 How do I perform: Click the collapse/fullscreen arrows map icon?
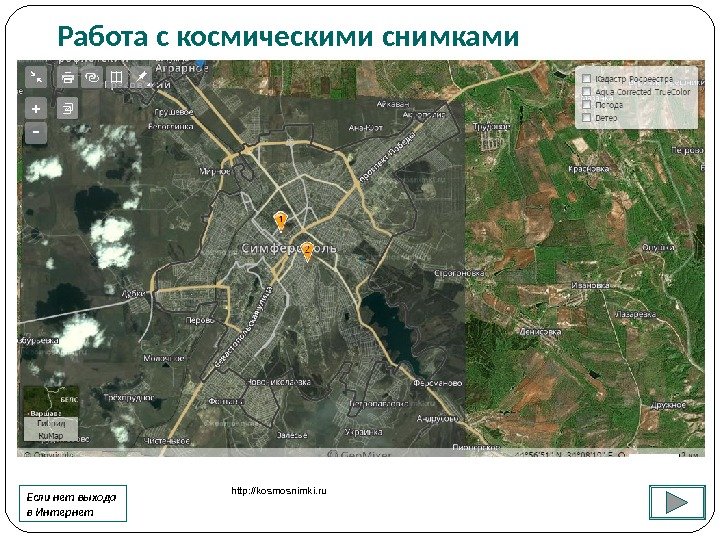(x=36, y=77)
